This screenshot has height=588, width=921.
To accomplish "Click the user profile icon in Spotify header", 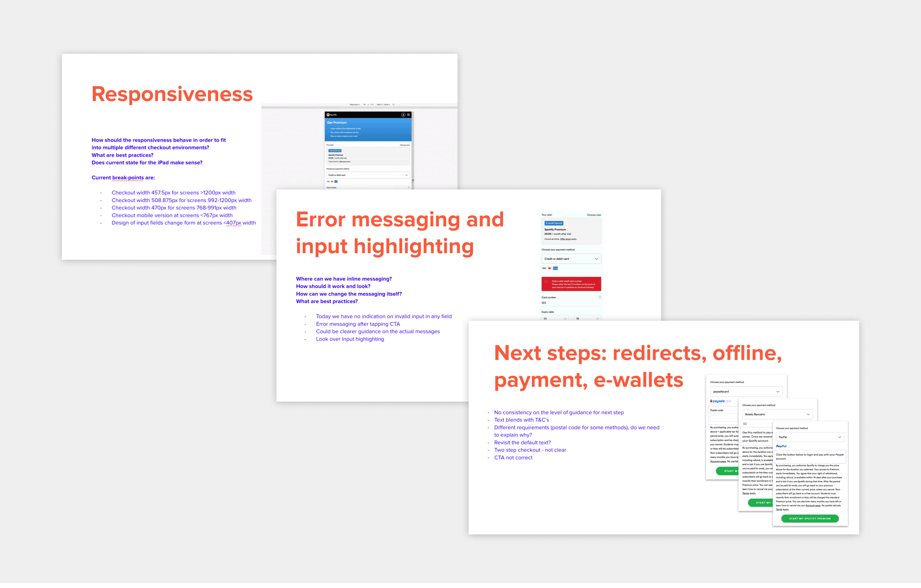I will pos(403,115).
